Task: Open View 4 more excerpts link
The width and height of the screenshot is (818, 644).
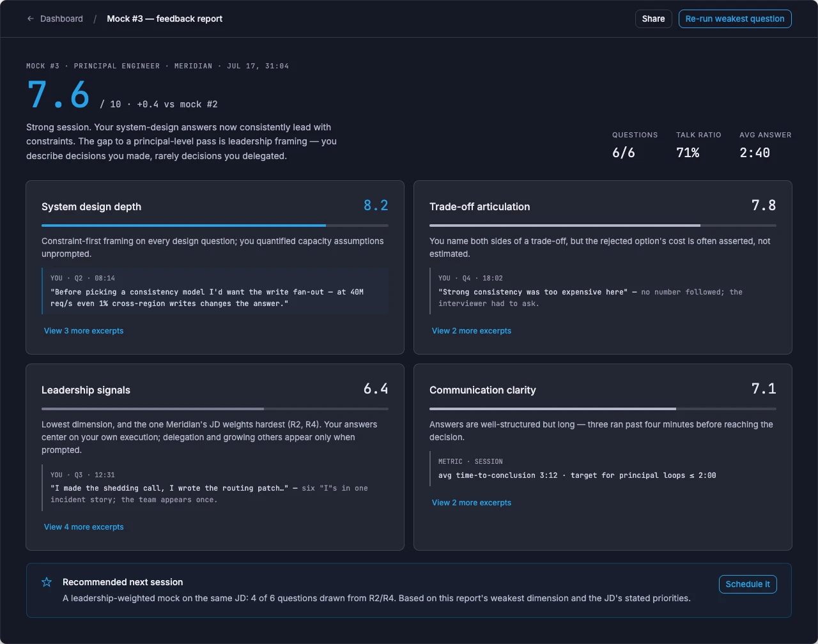Action: [x=84, y=527]
